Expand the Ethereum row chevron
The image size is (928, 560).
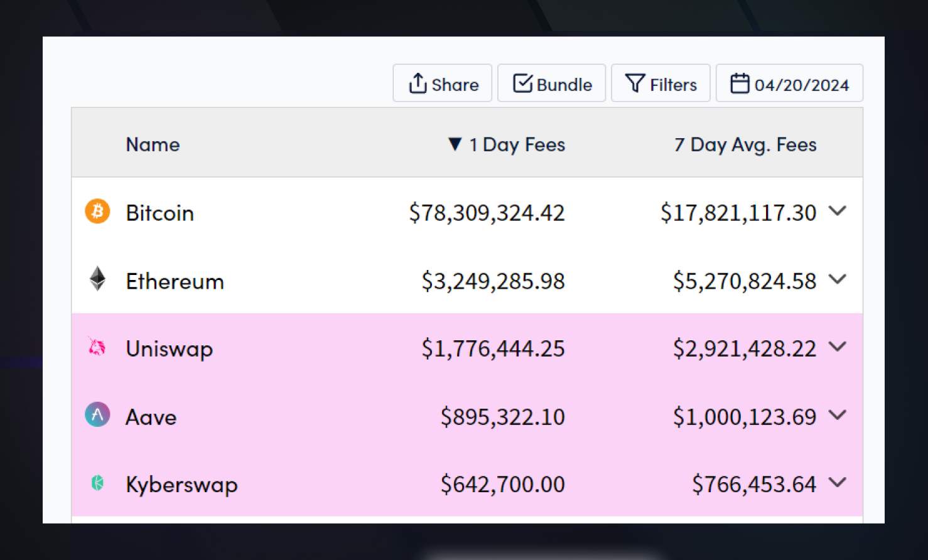pyautogui.click(x=838, y=279)
